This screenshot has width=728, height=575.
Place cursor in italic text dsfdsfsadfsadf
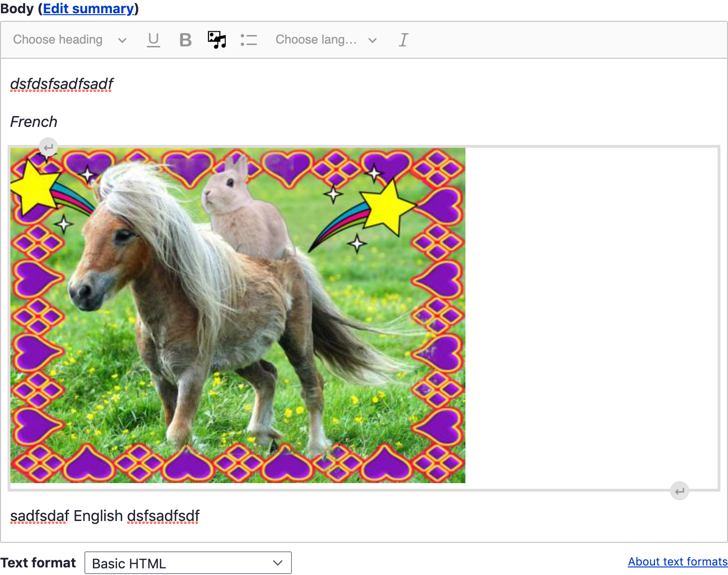(x=62, y=84)
